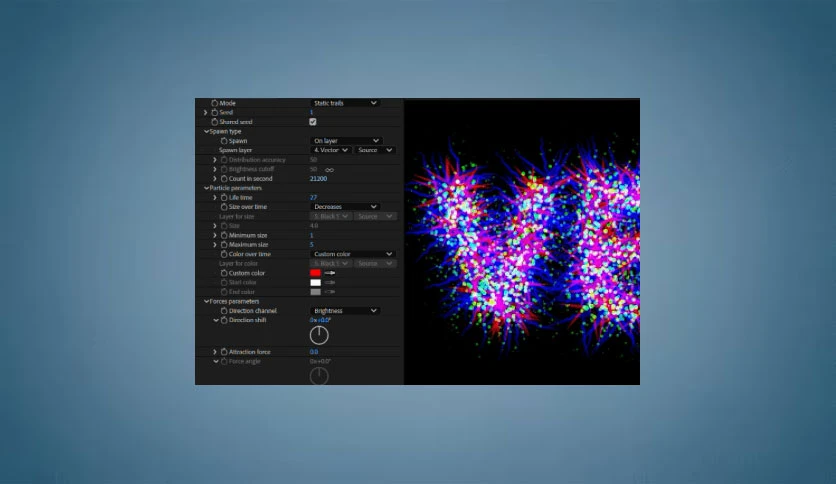This screenshot has width=836, height=484.
Task: Toggle the Size over time stopwatch
Action: 224,207
